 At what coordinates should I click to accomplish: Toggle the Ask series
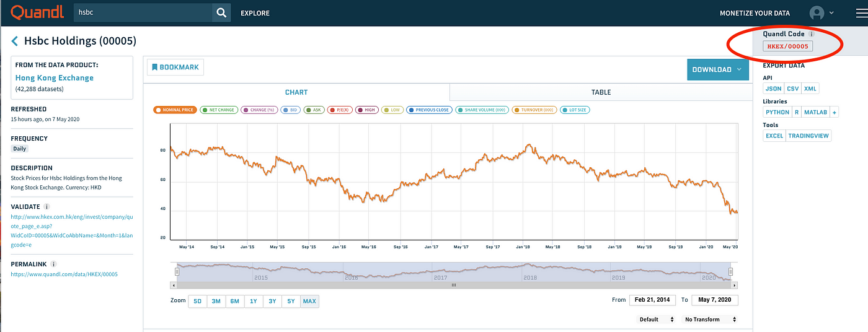[x=314, y=110]
